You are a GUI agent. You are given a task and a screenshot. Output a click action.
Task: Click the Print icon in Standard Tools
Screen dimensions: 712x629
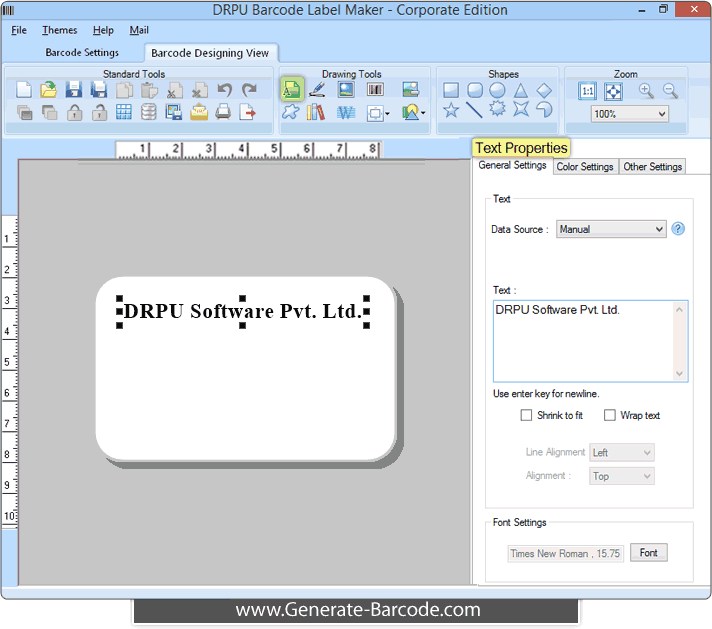[x=224, y=112]
